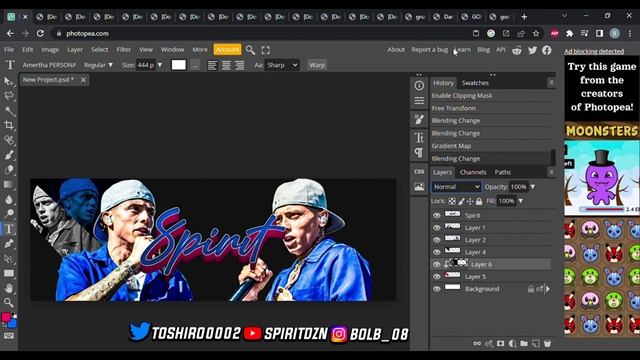The image size is (640, 360).
Task: Open the Fill slider arrow
Action: [x=521, y=201]
